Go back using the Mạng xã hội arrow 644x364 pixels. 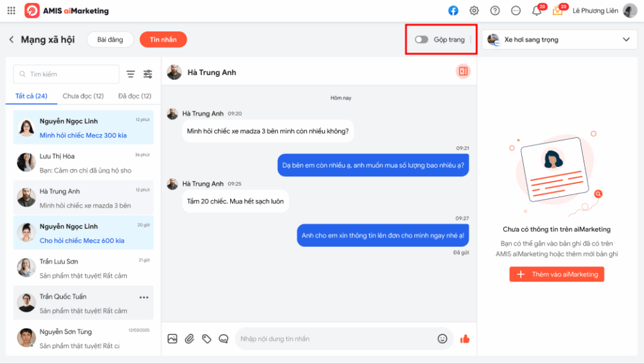tap(11, 40)
